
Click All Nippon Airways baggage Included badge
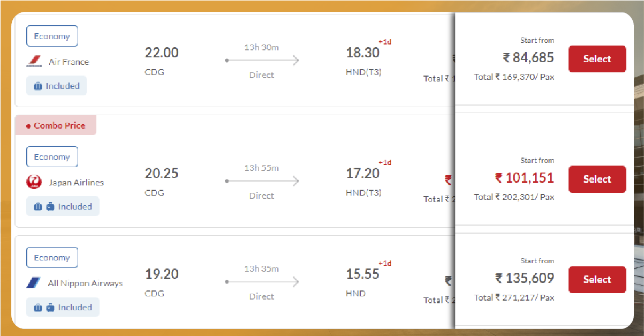pyautogui.click(x=63, y=307)
